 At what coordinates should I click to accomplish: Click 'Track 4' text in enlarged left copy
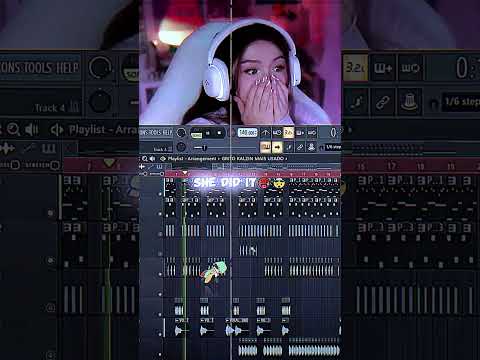[x=50, y=108]
